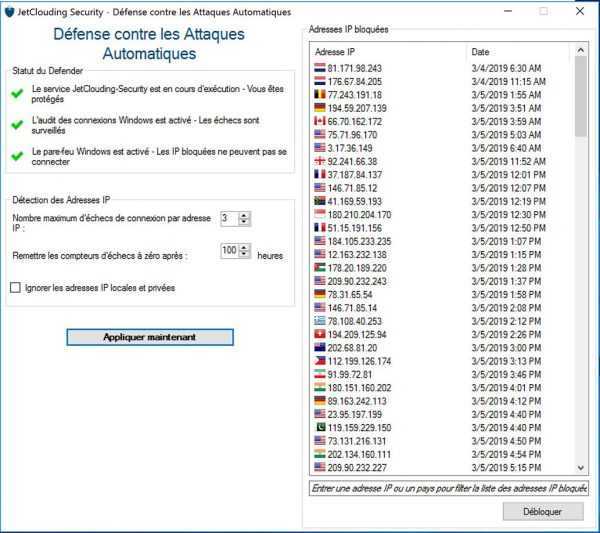Image resolution: width=600 pixels, height=533 pixels.
Task: Increase maximum connection failures stepper up arrow
Action: pos(244,215)
